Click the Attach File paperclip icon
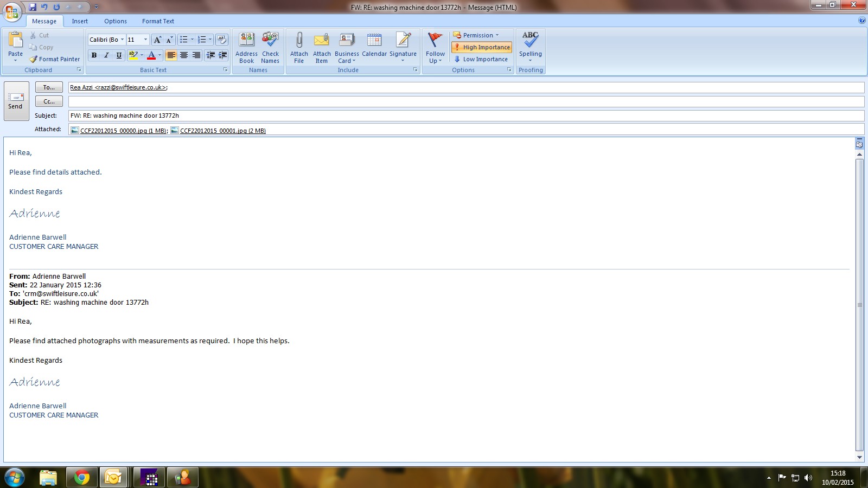 tap(299, 41)
